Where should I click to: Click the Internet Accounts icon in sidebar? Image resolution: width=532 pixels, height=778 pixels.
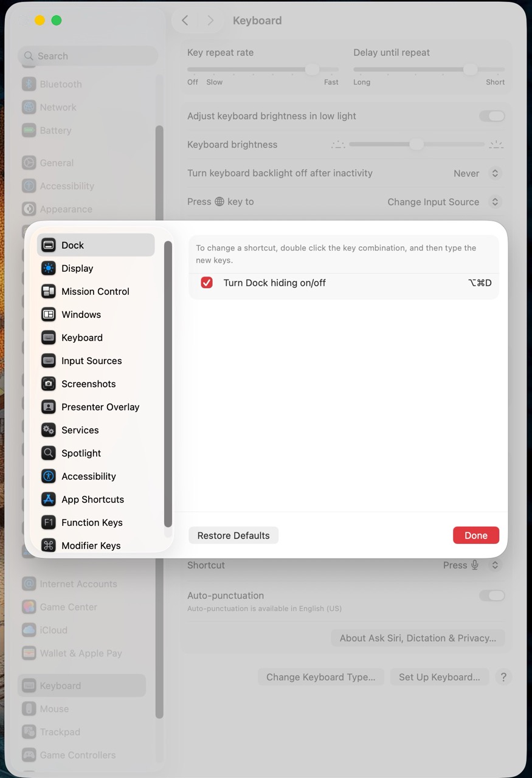click(29, 583)
